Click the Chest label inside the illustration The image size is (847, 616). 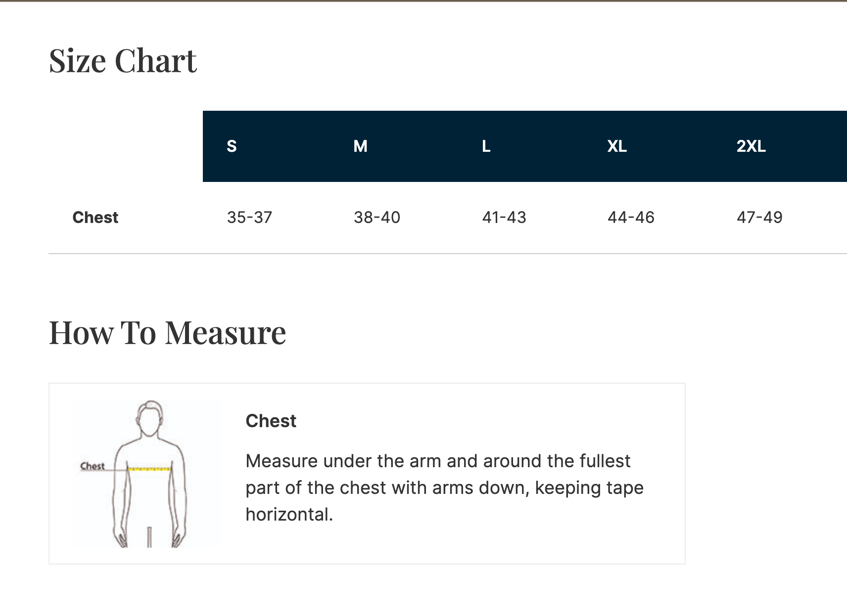point(93,466)
